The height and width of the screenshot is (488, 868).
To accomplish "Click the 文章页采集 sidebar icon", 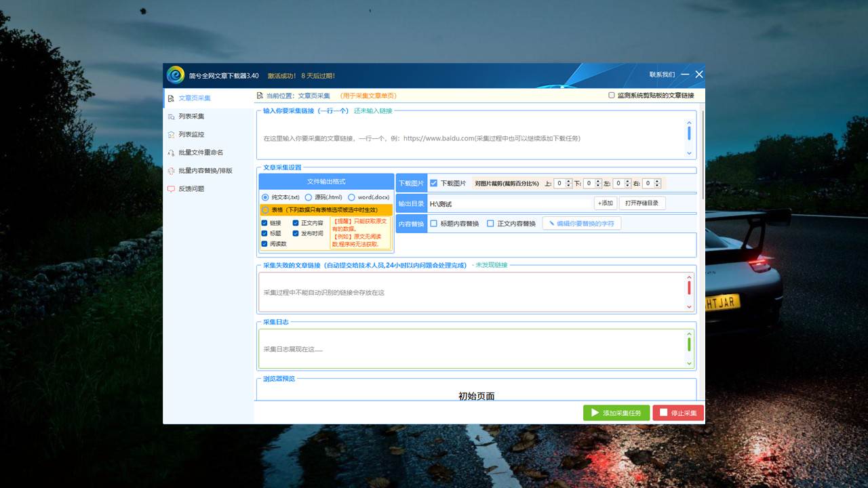I will pos(171,98).
